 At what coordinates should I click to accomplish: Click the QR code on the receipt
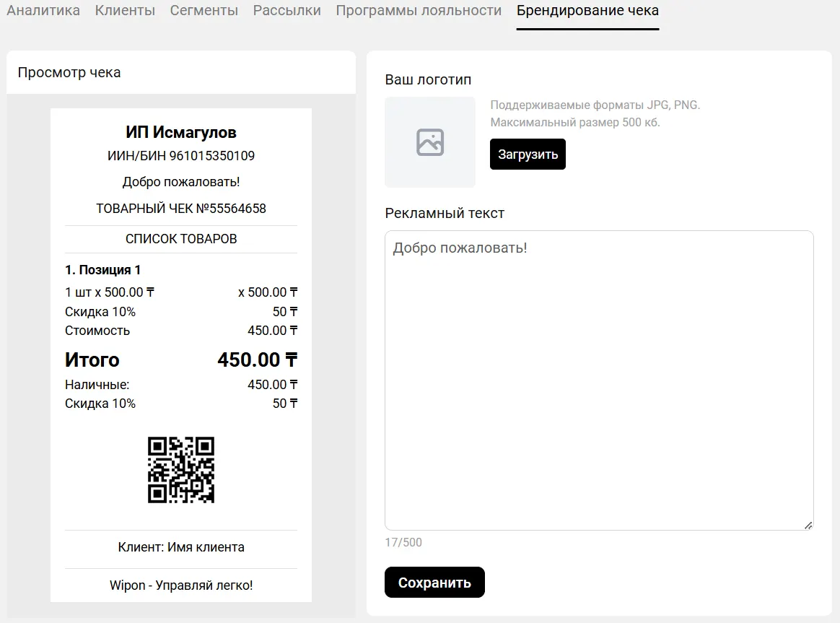pyautogui.click(x=181, y=470)
